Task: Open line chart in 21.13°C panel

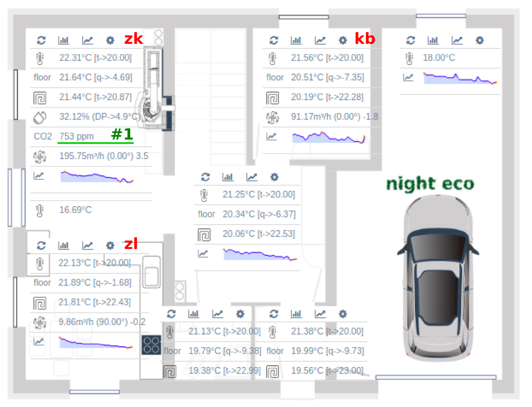Action: 217,314
